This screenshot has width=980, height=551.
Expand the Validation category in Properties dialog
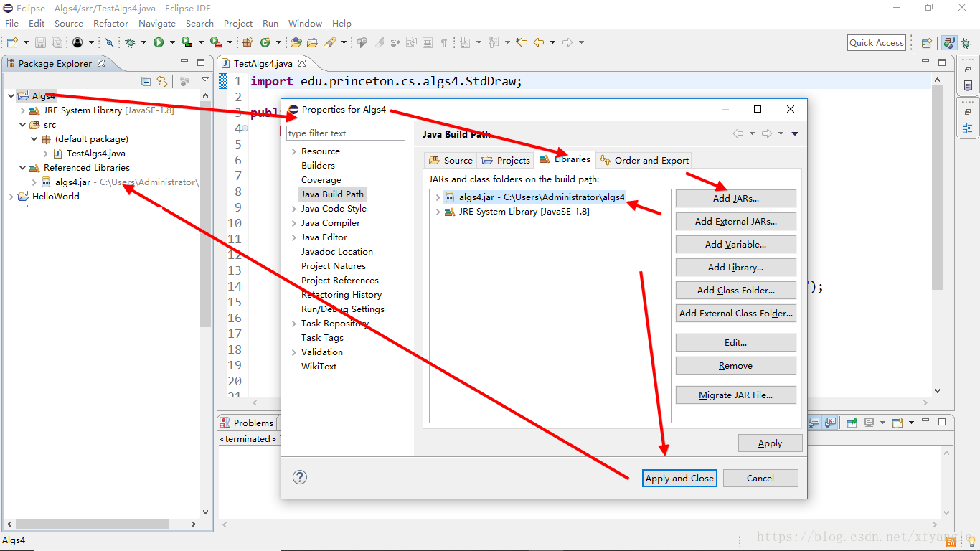pos(294,352)
